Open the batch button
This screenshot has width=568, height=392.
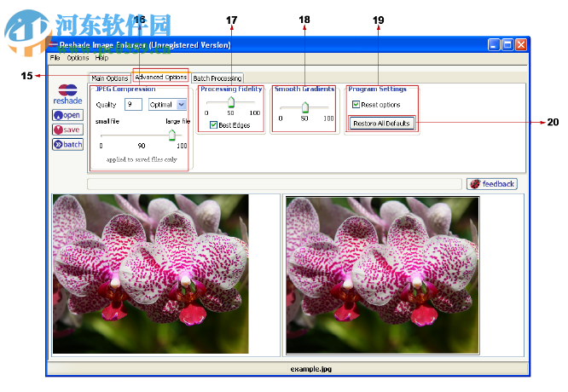(x=67, y=144)
